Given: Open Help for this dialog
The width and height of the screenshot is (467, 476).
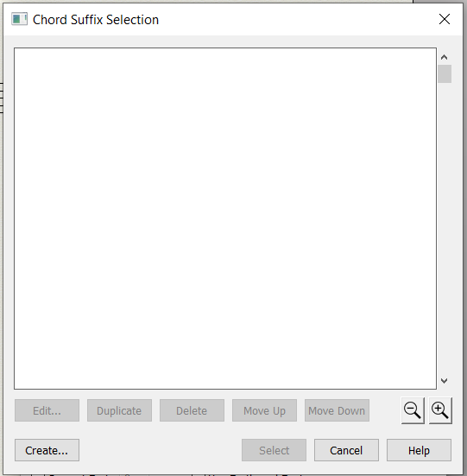Looking at the screenshot, I should [419, 450].
